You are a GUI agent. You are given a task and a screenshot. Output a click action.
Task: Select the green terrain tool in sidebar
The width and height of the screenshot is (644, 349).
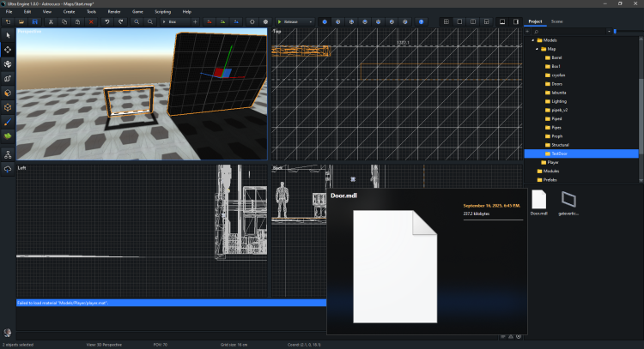(8, 135)
